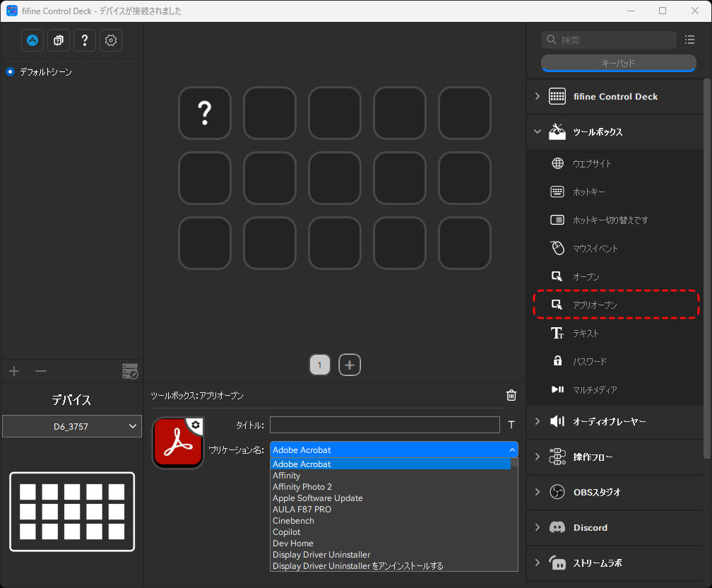Click the title text style T icon
The width and height of the screenshot is (712, 588).
point(511,425)
